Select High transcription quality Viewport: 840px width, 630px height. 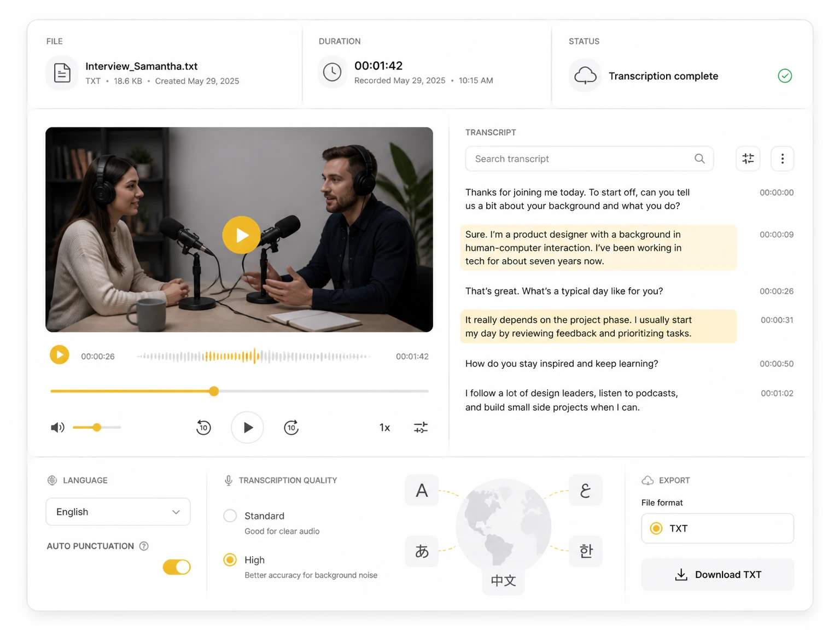pos(230,559)
